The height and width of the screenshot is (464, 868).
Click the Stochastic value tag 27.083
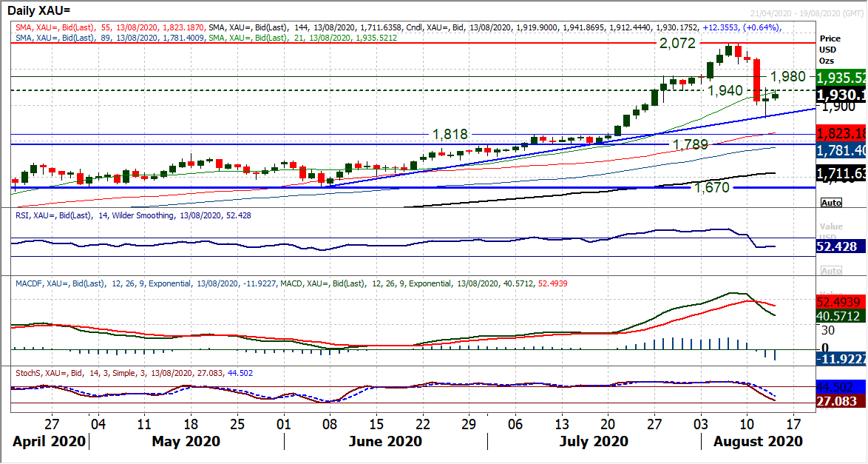pyautogui.click(x=841, y=400)
